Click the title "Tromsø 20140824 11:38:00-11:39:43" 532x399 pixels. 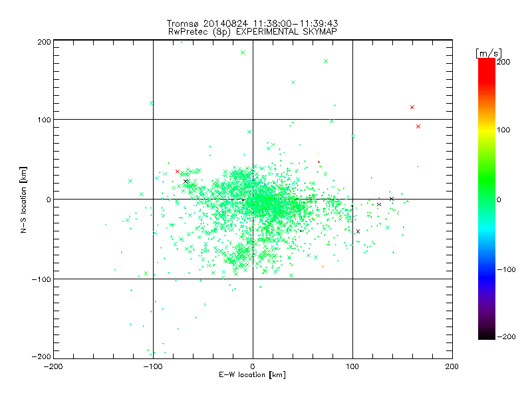pos(252,23)
